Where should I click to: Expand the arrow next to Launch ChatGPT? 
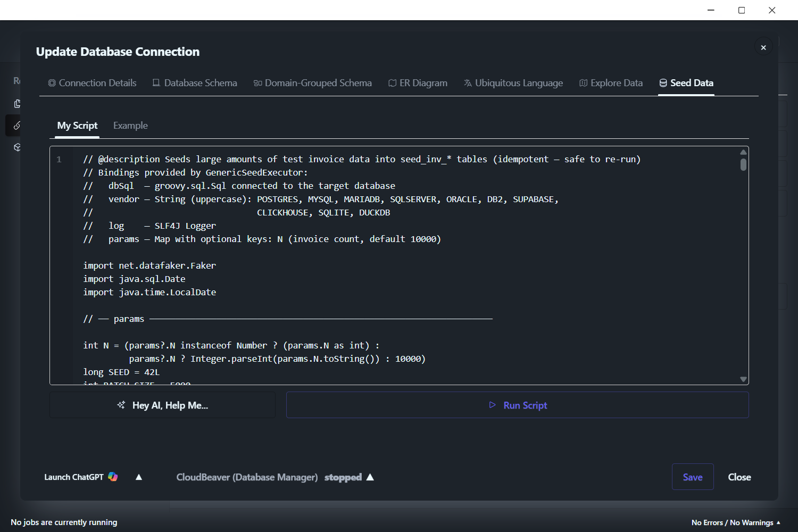point(139,477)
